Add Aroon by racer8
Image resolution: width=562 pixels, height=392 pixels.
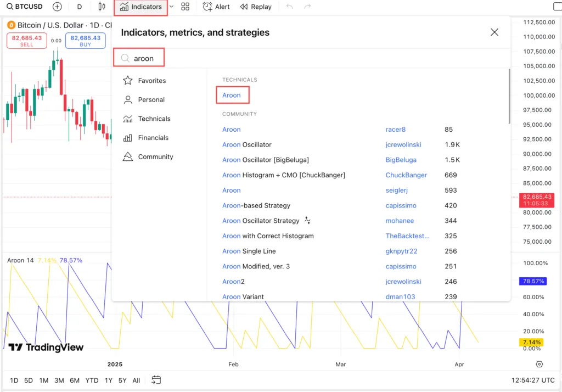coord(232,130)
